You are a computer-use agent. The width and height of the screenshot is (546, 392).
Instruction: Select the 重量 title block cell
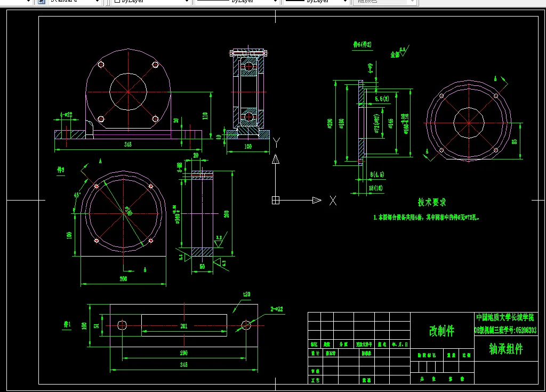pyautogui.click(x=451, y=355)
